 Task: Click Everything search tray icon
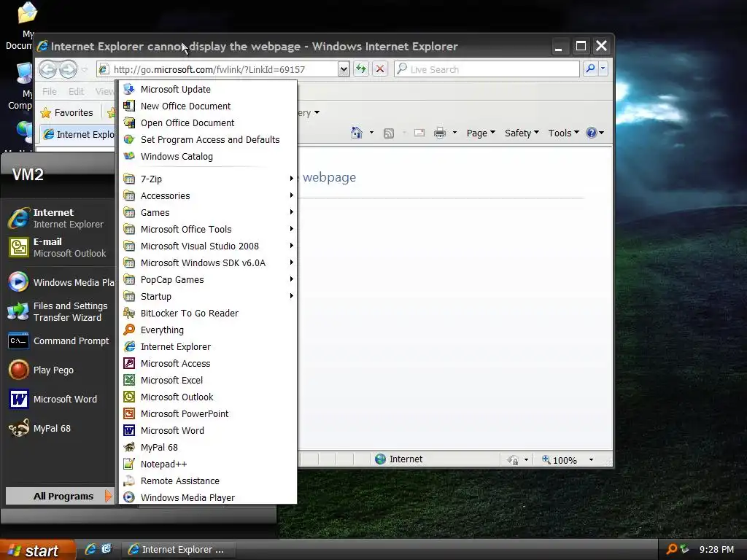(x=672, y=549)
